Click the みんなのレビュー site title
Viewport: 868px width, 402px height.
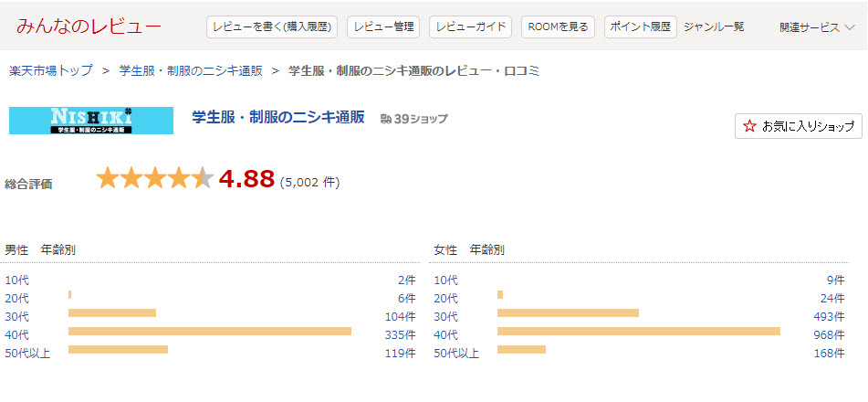click(x=89, y=26)
